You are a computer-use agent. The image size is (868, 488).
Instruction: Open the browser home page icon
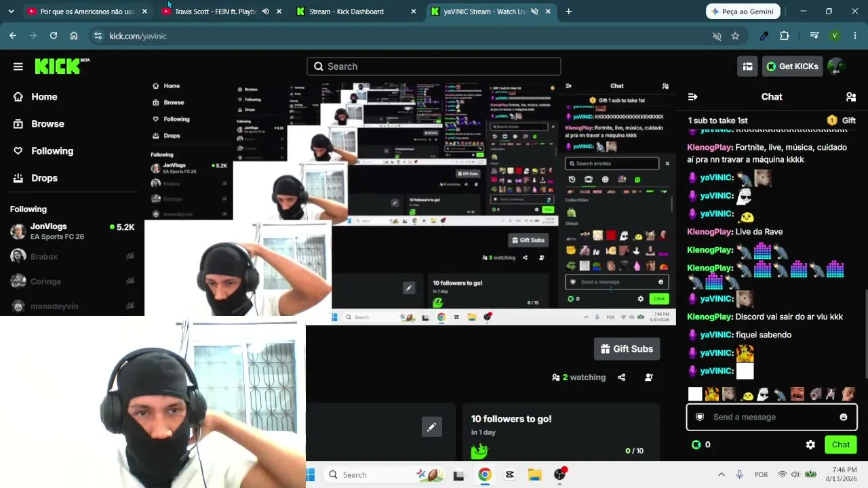(x=74, y=36)
